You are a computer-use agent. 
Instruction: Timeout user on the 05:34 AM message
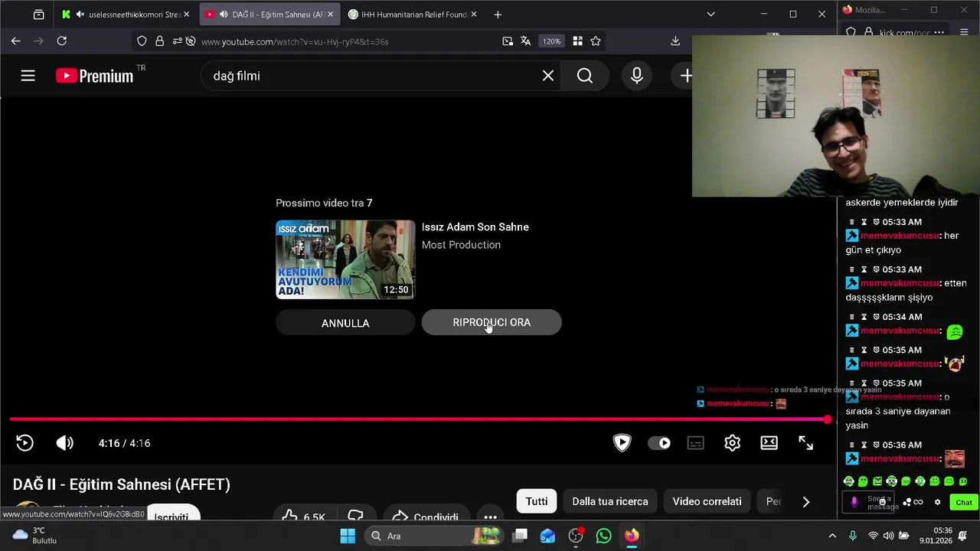(x=864, y=317)
